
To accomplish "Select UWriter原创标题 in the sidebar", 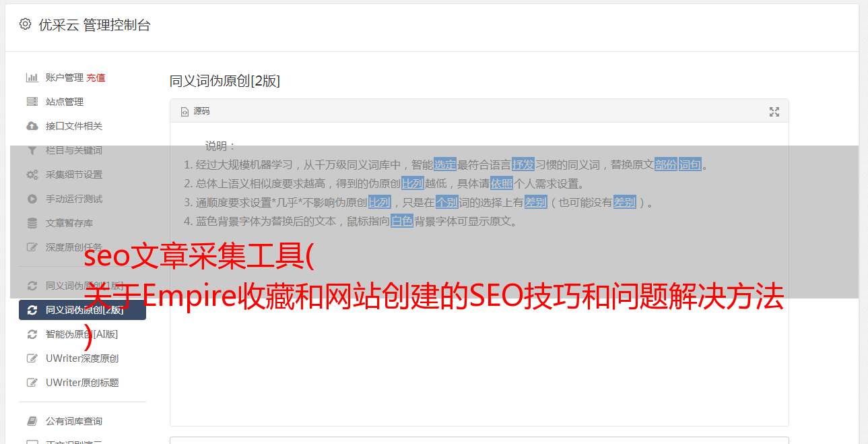I will coord(82,383).
